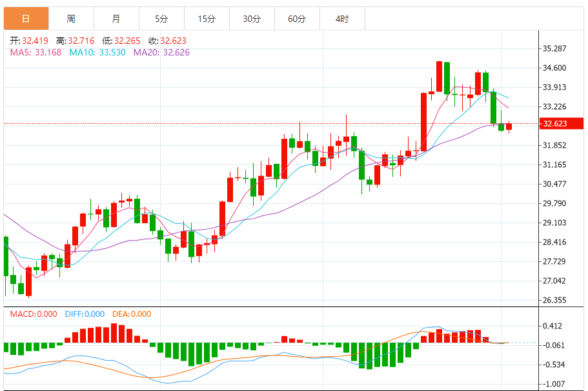Click the 收:32.623 closing price readout
Image resolution: width=588 pixels, height=391 pixels.
coord(167,41)
